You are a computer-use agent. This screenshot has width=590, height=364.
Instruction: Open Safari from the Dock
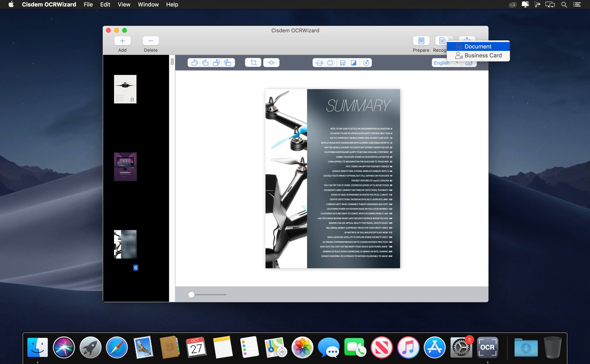pos(117,347)
